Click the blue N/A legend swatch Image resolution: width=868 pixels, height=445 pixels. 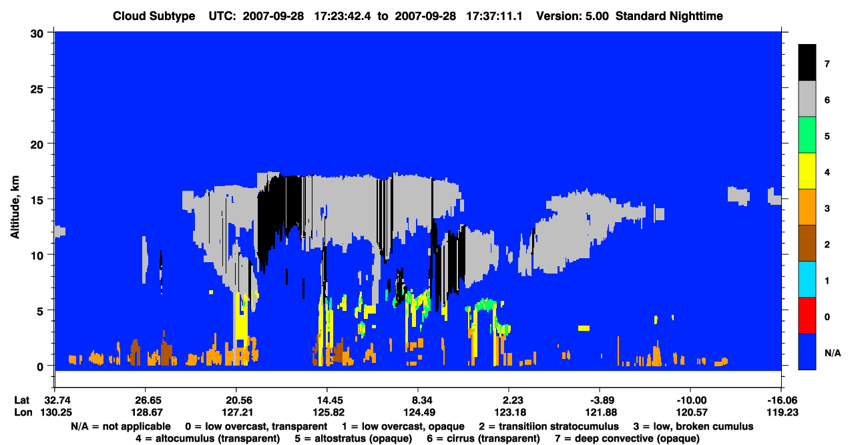tap(807, 352)
